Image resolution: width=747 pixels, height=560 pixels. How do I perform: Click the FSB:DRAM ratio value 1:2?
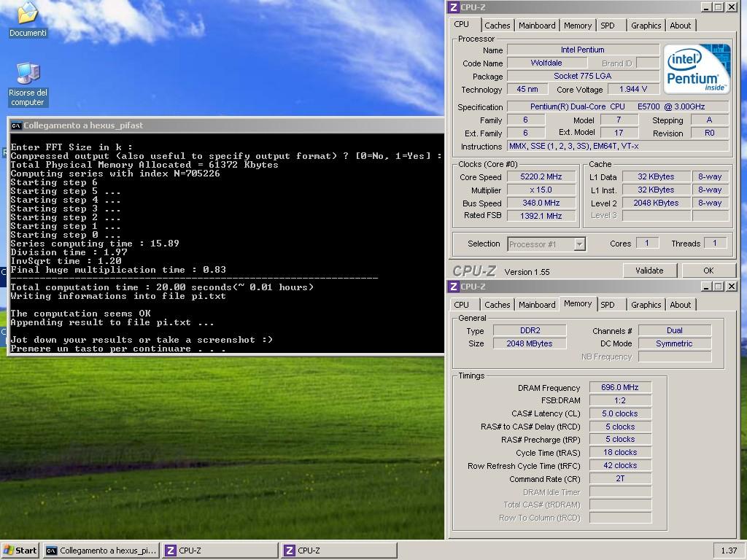tap(620, 400)
